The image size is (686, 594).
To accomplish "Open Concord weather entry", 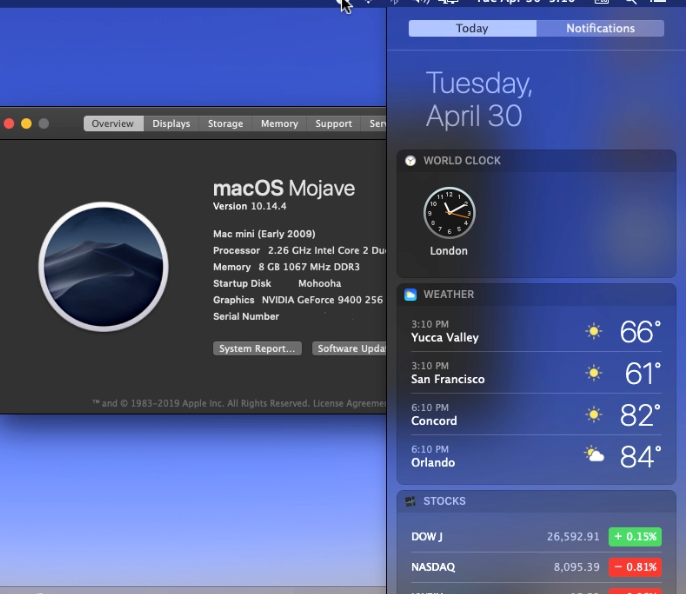I will [x=536, y=414].
